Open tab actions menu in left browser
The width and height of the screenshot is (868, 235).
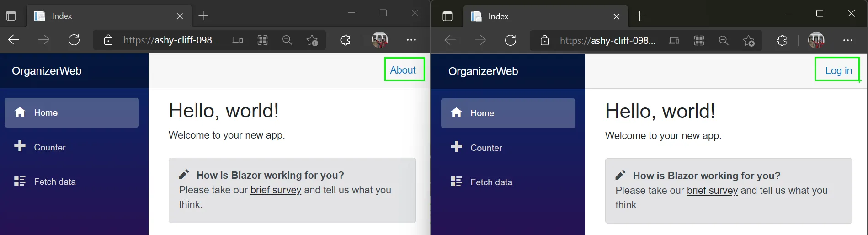pos(11,16)
